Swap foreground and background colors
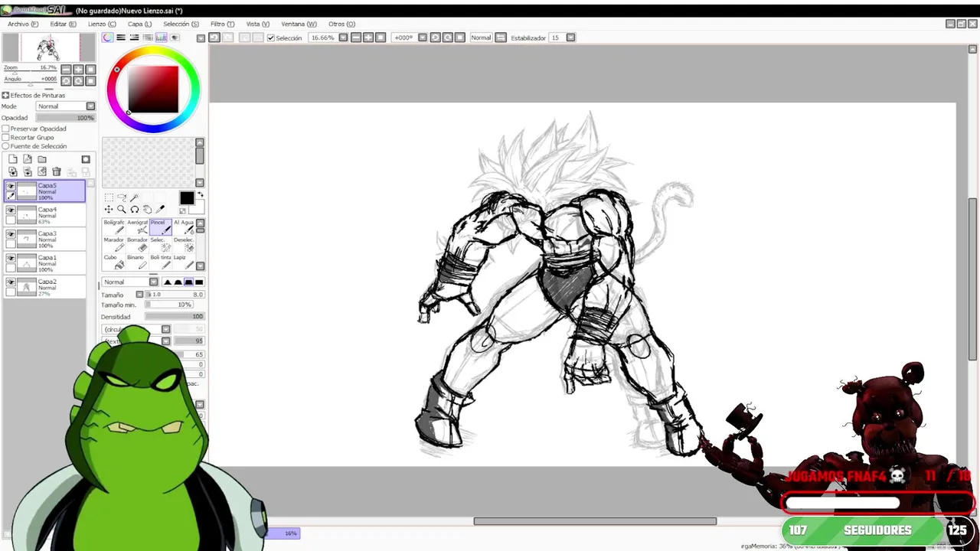The height and width of the screenshot is (551, 980). (201, 194)
